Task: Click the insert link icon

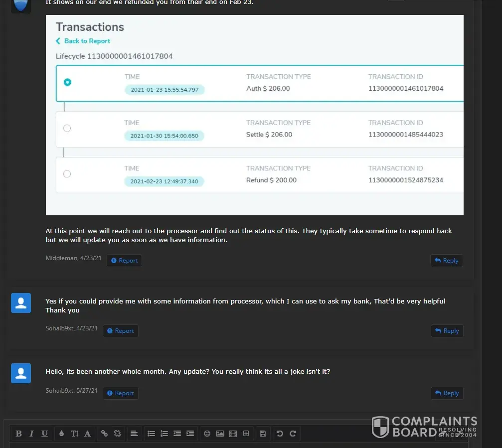Action: point(104,434)
